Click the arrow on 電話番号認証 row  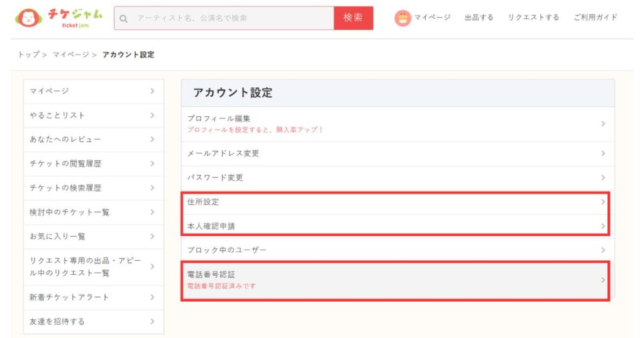tap(603, 280)
